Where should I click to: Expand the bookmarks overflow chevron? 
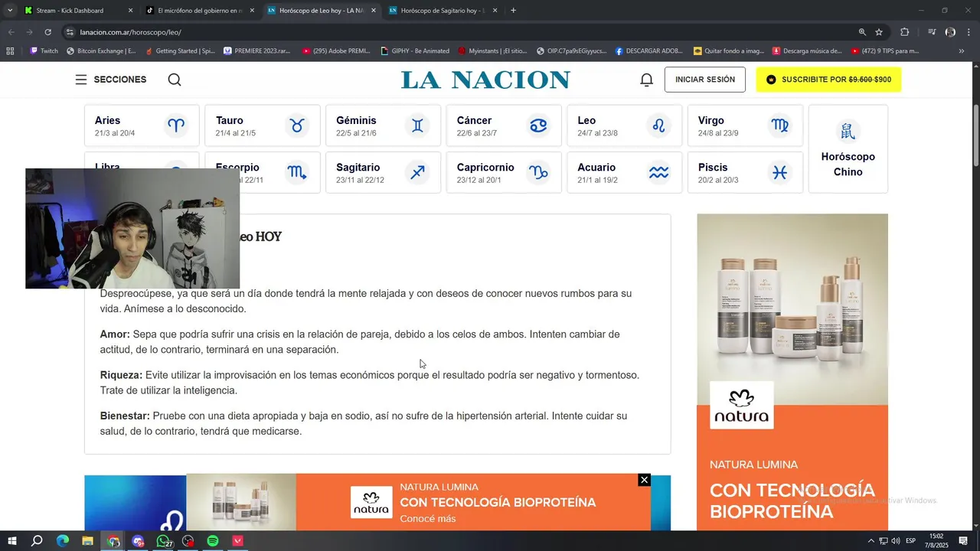pyautogui.click(x=962, y=51)
